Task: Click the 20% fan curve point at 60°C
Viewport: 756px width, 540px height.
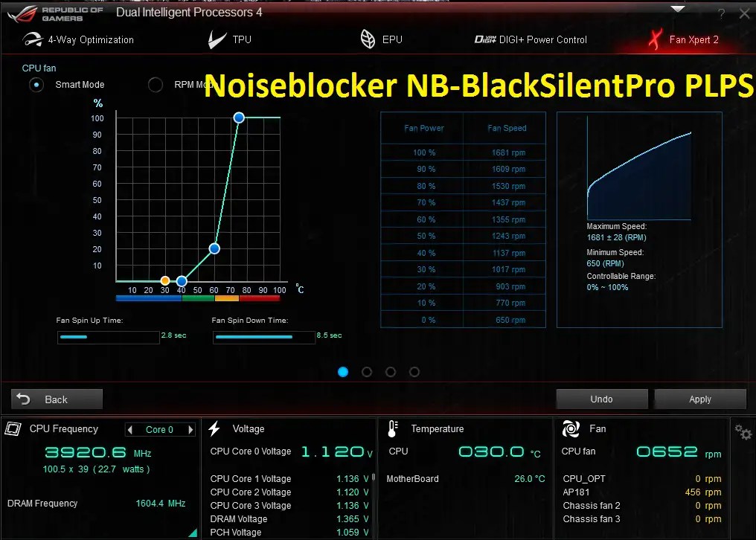Action: [x=214, y=248]
